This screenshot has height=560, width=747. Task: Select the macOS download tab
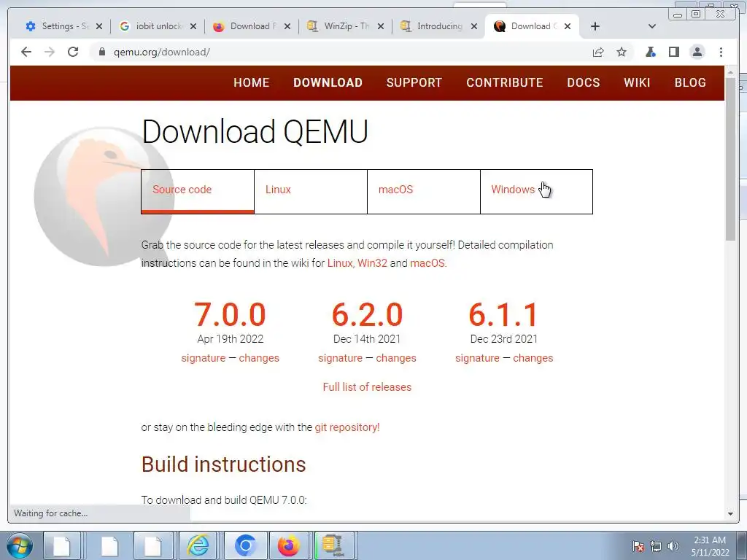[x=424, y=192]
